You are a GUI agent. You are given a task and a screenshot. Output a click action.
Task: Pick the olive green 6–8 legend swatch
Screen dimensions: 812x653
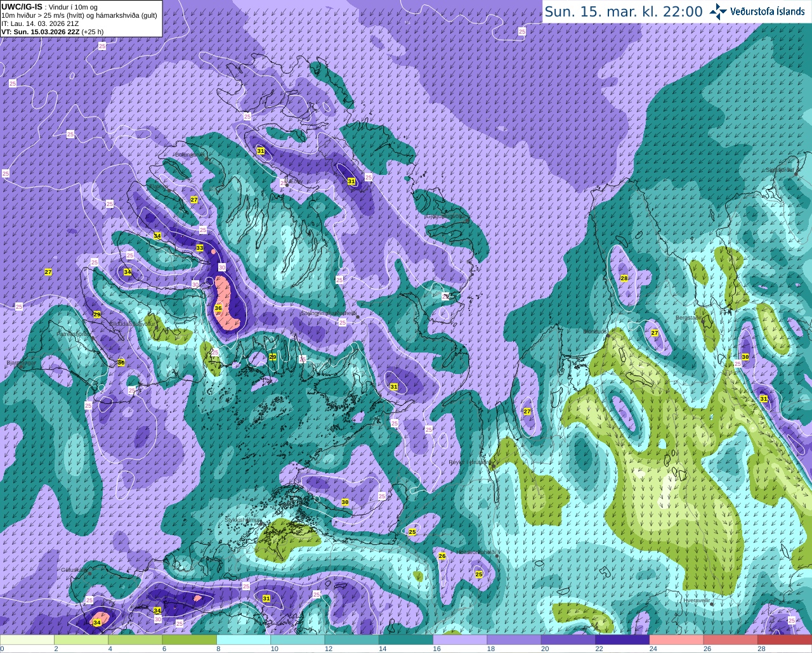pyautogui.click(x=190, y=640)
